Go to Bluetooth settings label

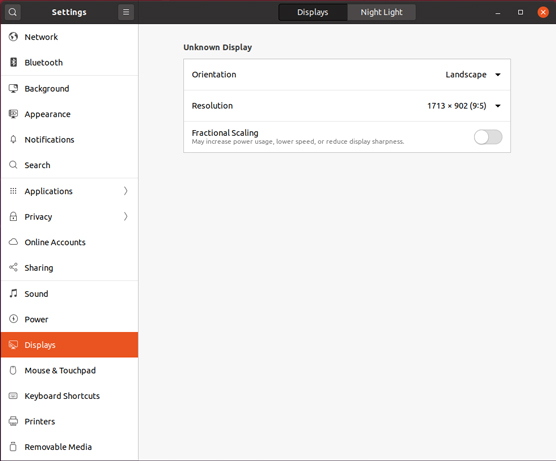(x=44, y=62)
